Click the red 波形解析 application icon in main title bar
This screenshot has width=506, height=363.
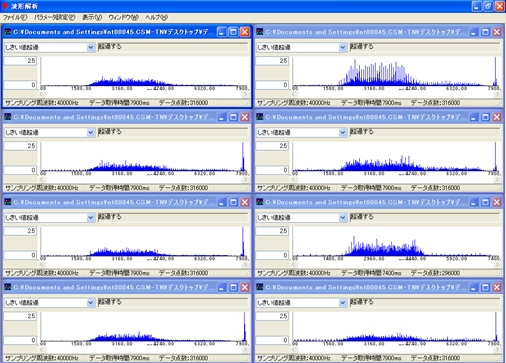coord(5,6)
